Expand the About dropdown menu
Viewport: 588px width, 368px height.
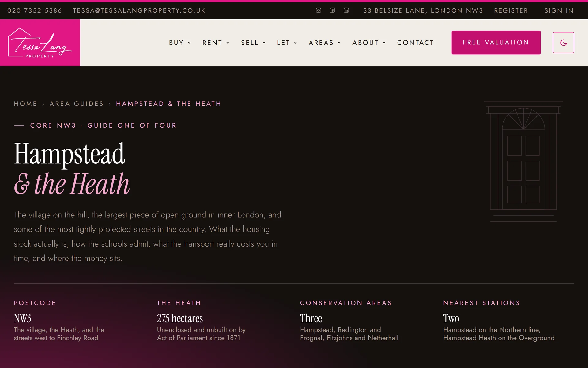click(x=369, y=43)
